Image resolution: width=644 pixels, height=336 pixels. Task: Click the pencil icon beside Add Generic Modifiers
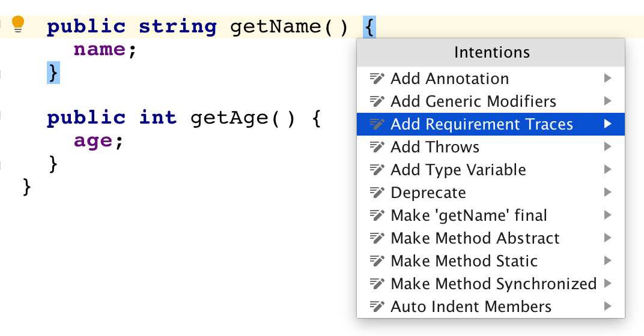[377, 101]
